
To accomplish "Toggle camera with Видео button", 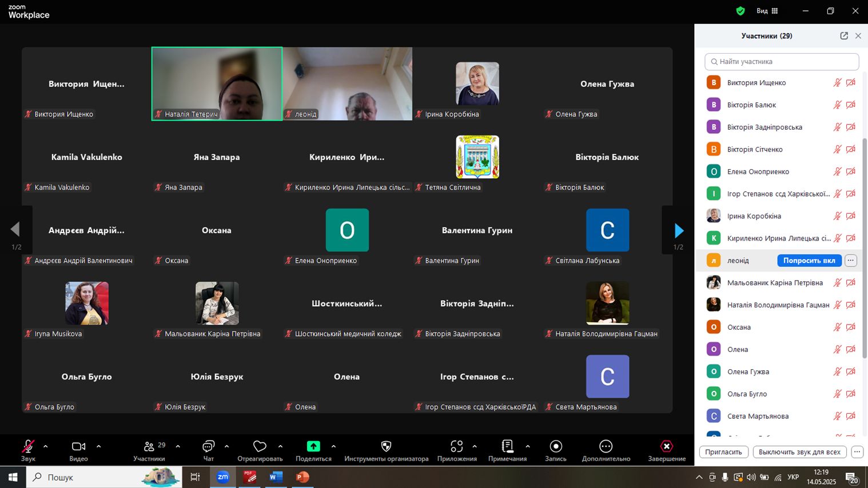I will point(78,446).
